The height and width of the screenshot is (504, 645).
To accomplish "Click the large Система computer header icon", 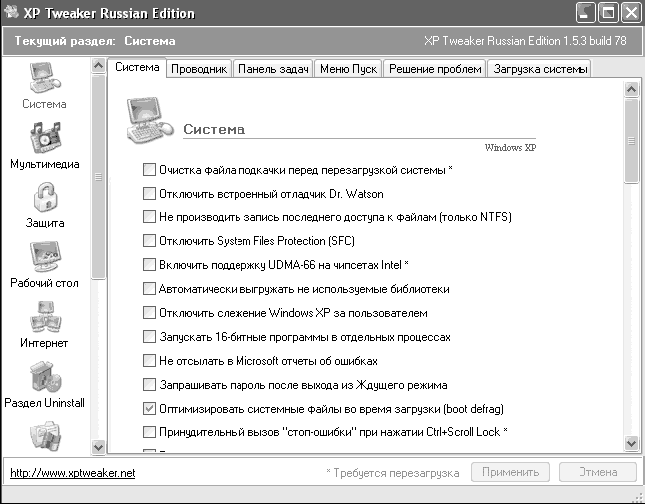I will click(150, 120).
